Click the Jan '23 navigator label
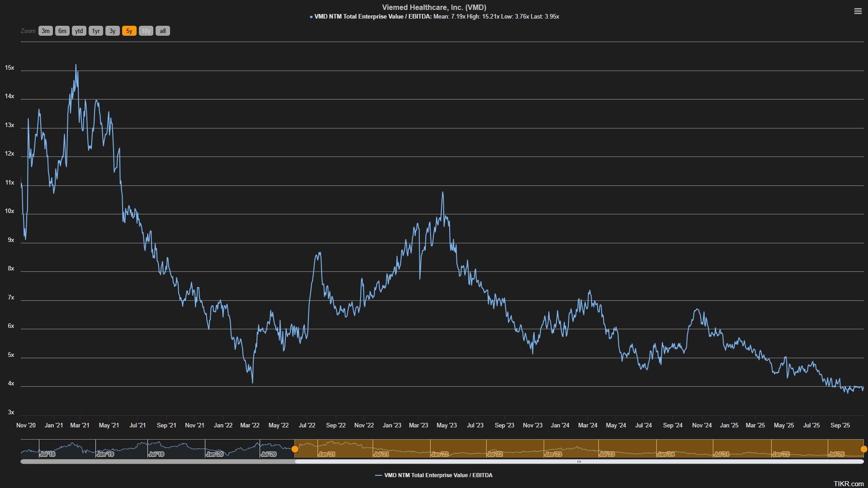 [553, 454]
